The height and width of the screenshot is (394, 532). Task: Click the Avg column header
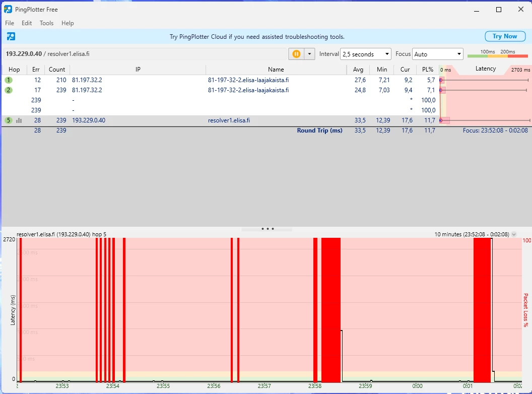tap(358, 70)
